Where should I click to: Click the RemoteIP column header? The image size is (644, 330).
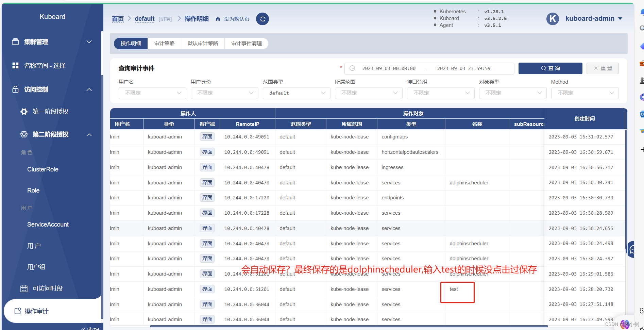248,124
